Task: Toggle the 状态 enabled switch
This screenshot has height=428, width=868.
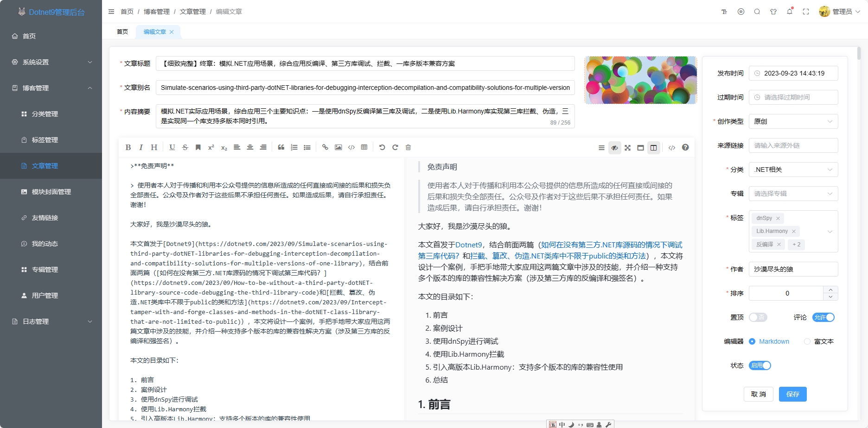Action: [x=760, y=365]
